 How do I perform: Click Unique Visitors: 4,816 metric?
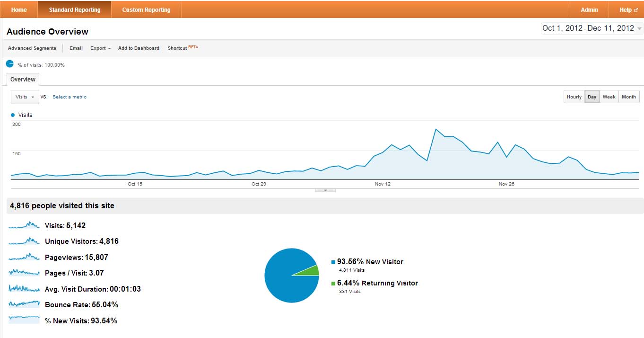point(82,241)
